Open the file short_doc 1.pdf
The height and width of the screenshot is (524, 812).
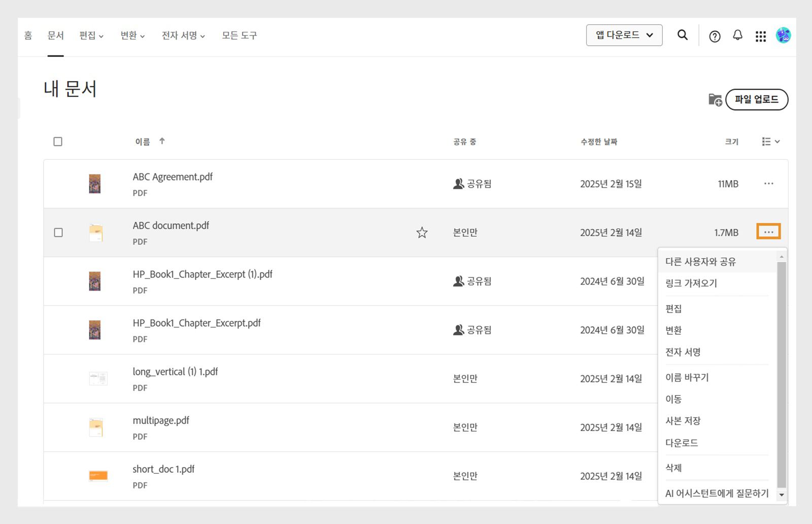click(x=163, y=469)
